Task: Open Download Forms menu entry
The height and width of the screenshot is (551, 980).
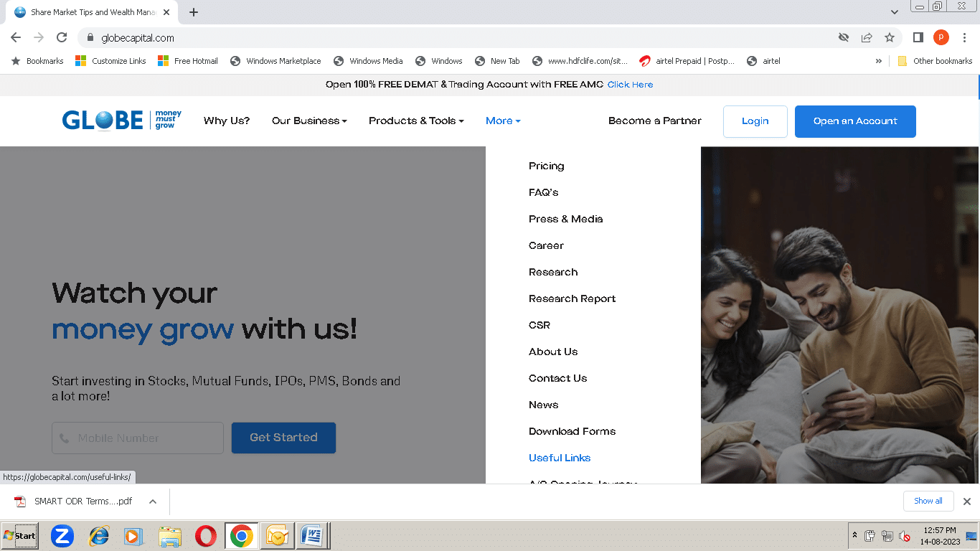Action: 572,431
